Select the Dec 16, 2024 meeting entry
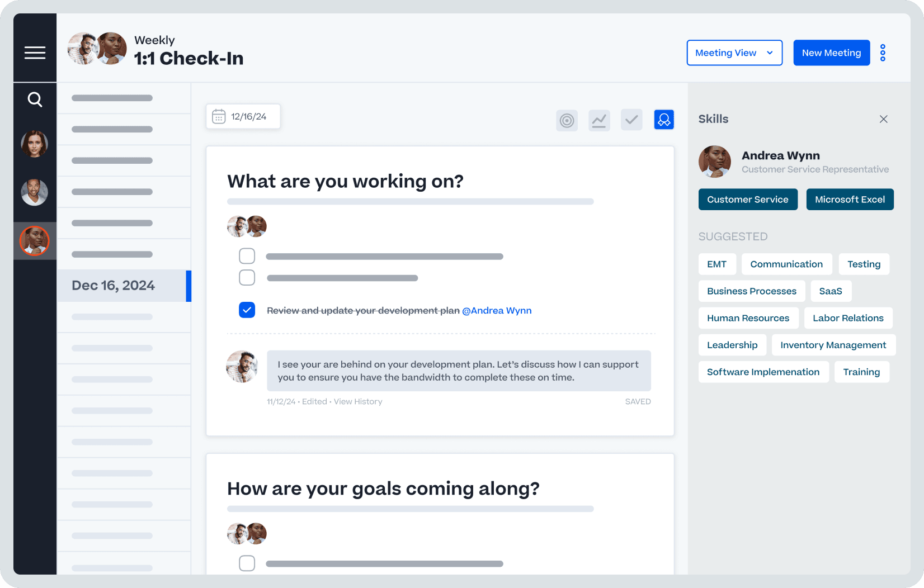Screen dimensions: 924x588 pyautogui.click(x=113, y=285)
